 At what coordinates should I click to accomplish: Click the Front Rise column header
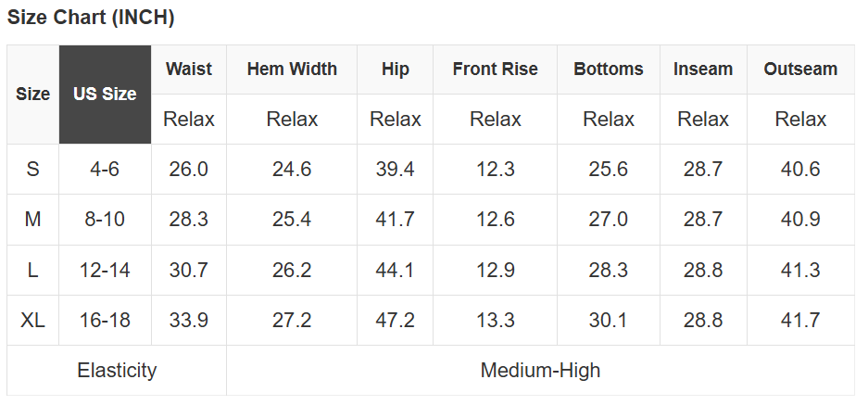[x=495, y=70]
